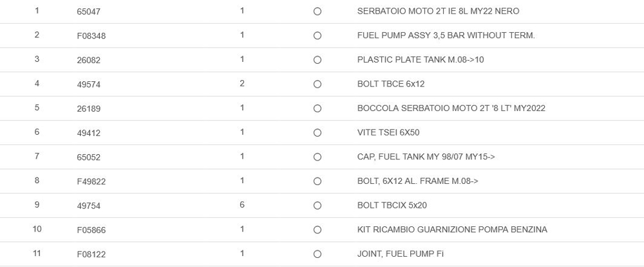Select the BOLT 6X12 AL. FRAME radio
This screenshot has width=644, height=267.
[317, 181]
